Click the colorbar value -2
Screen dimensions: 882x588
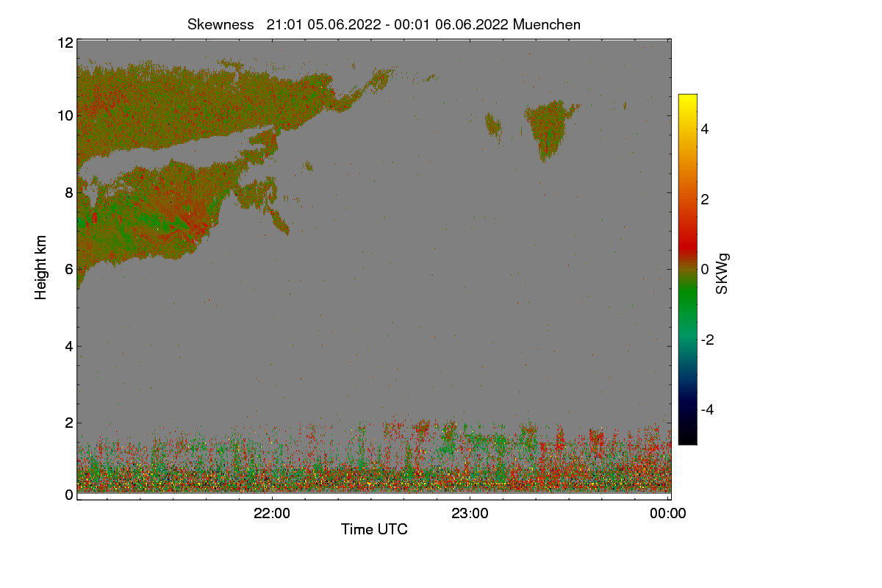point(709,340)
